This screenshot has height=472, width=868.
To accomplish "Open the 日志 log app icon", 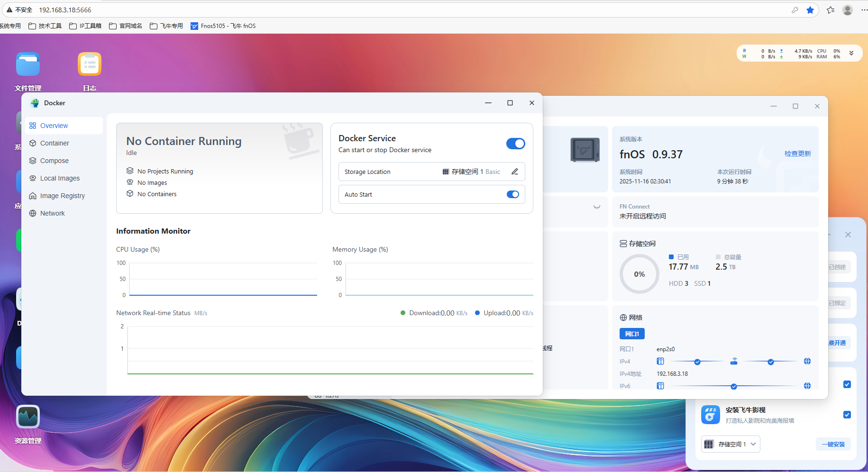I will (x=90, y=64).
